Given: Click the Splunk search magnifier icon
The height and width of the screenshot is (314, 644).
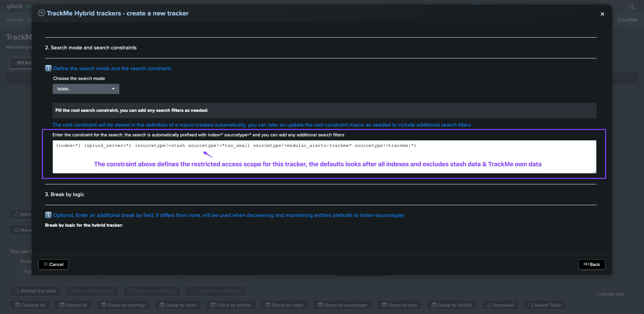Looking at the screenshot, I should (x=632, y=7).
